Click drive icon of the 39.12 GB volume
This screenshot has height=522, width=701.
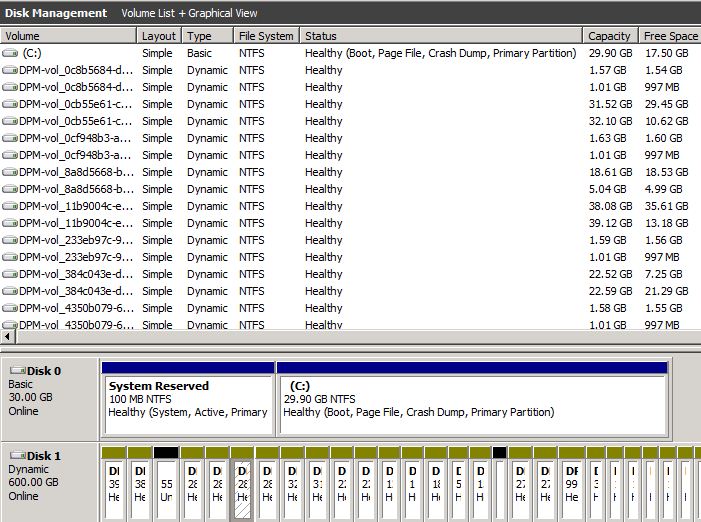10,223
